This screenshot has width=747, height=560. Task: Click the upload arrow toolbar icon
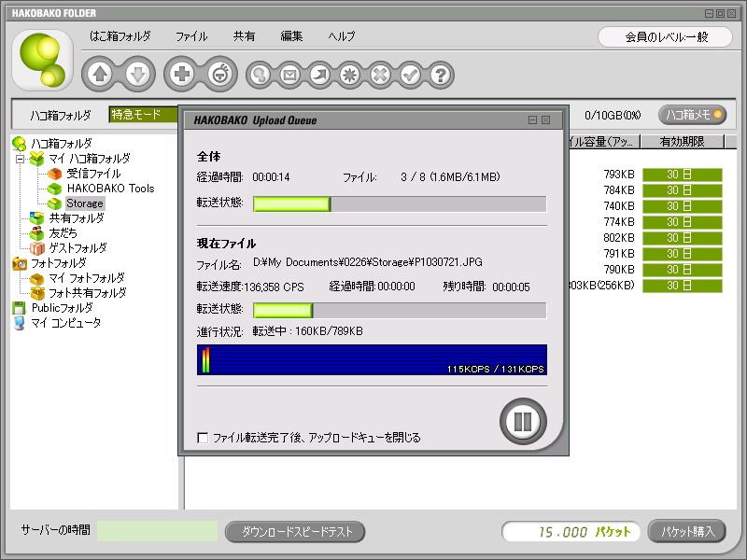pyautogui.click(x=100, y=75)
